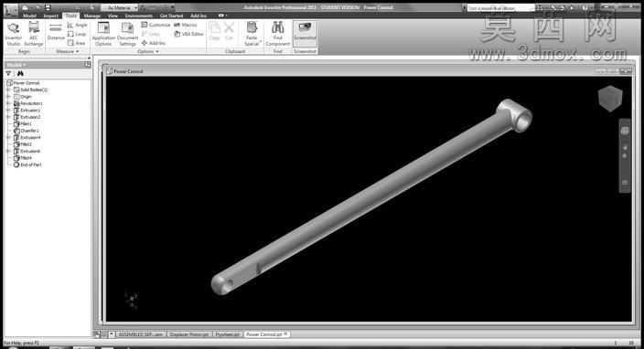Click the Cut clipboard icon
Screen dimensions: 644x349
click(x=230, y=32)
